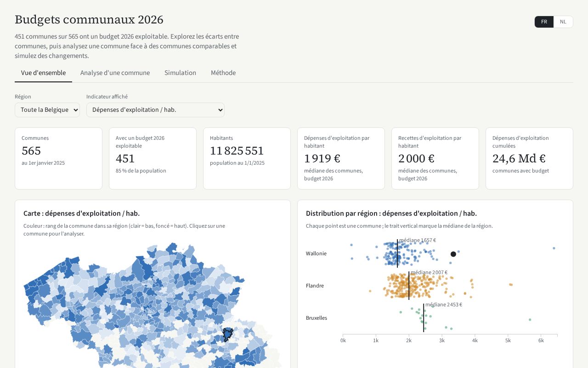Open the Méthode tab
Viewport: 588px width, 368px height.
click(223, 73)
